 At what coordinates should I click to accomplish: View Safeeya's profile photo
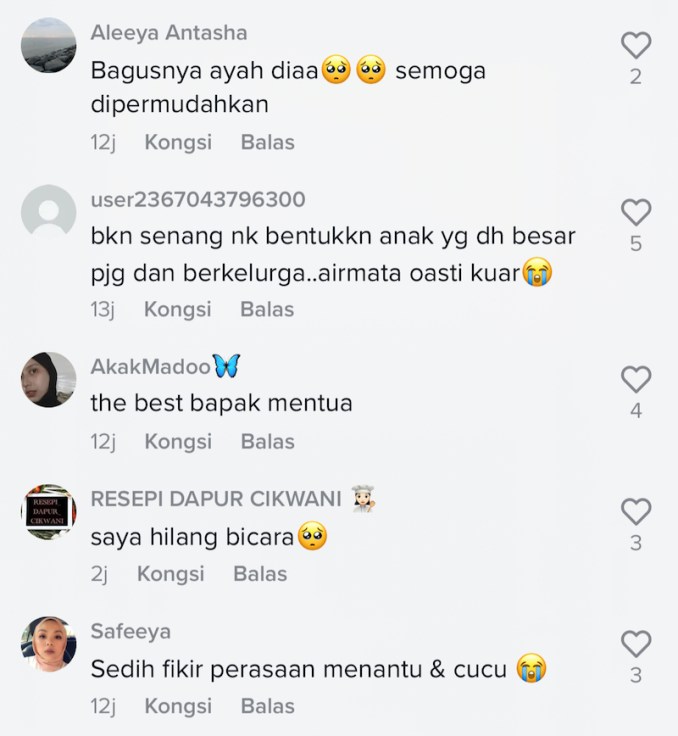point(49,644)
